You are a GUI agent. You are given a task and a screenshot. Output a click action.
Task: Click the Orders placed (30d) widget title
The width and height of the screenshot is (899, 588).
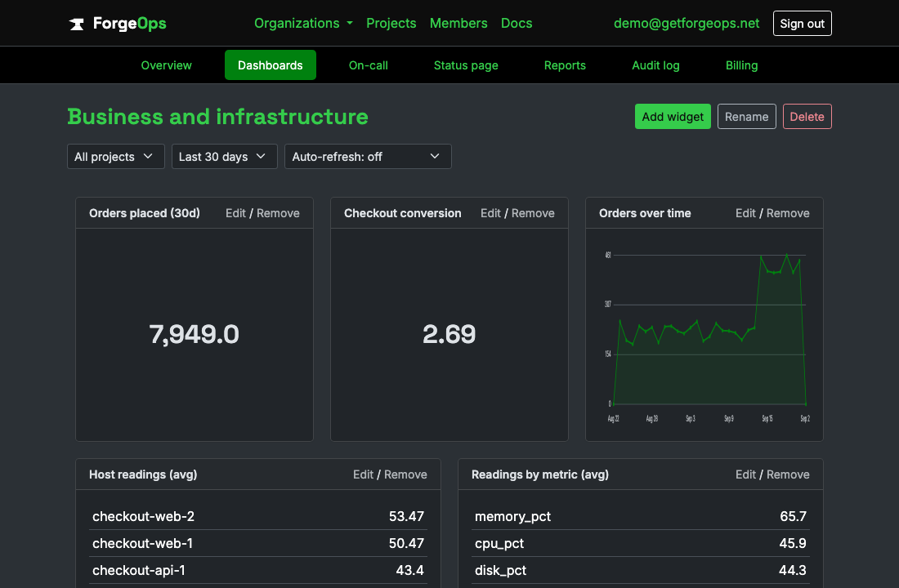145,213
